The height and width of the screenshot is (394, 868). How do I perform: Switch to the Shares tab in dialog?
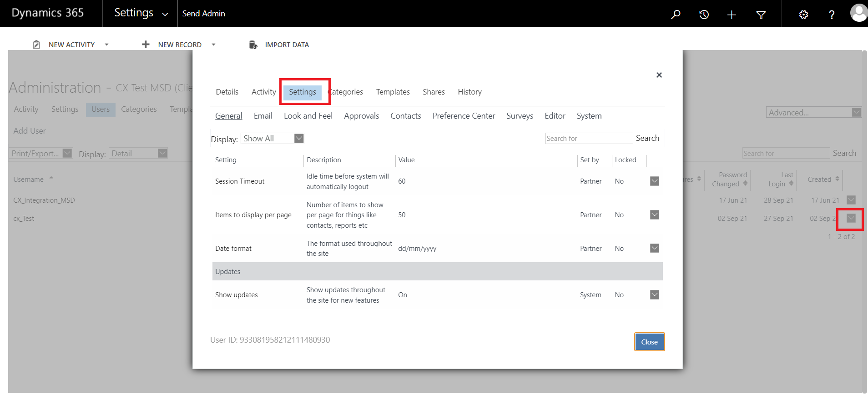click(434, 92)
